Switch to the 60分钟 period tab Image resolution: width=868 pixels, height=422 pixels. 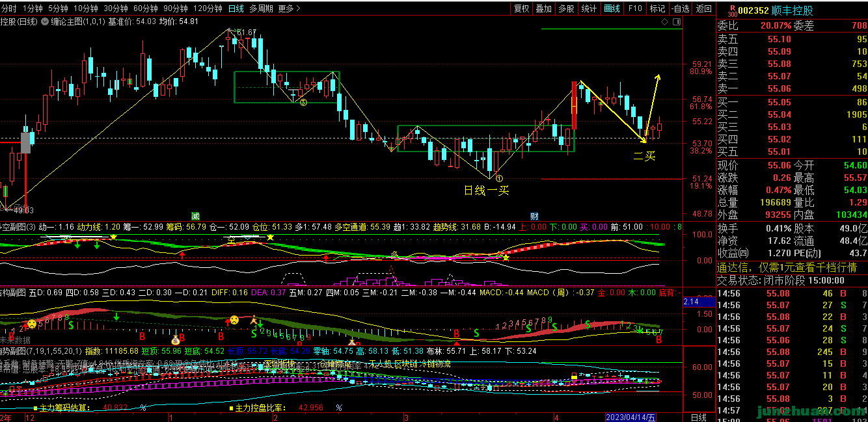tap(145, 8)
